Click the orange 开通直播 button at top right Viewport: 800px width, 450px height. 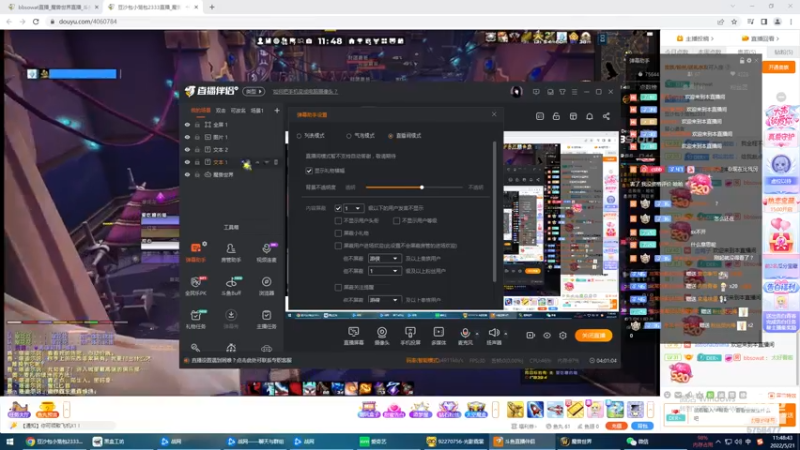click(779, 67)
